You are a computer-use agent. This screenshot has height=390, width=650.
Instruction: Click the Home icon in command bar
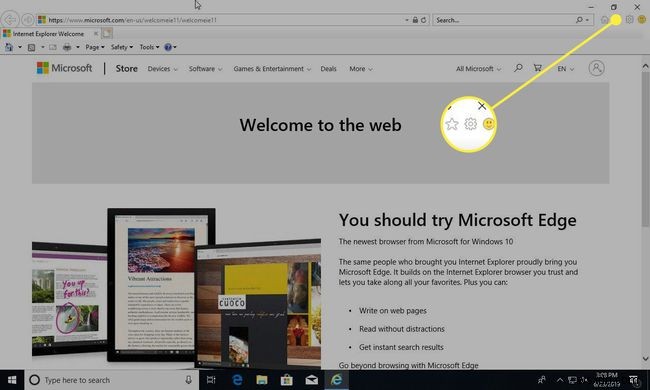[9, 47]
